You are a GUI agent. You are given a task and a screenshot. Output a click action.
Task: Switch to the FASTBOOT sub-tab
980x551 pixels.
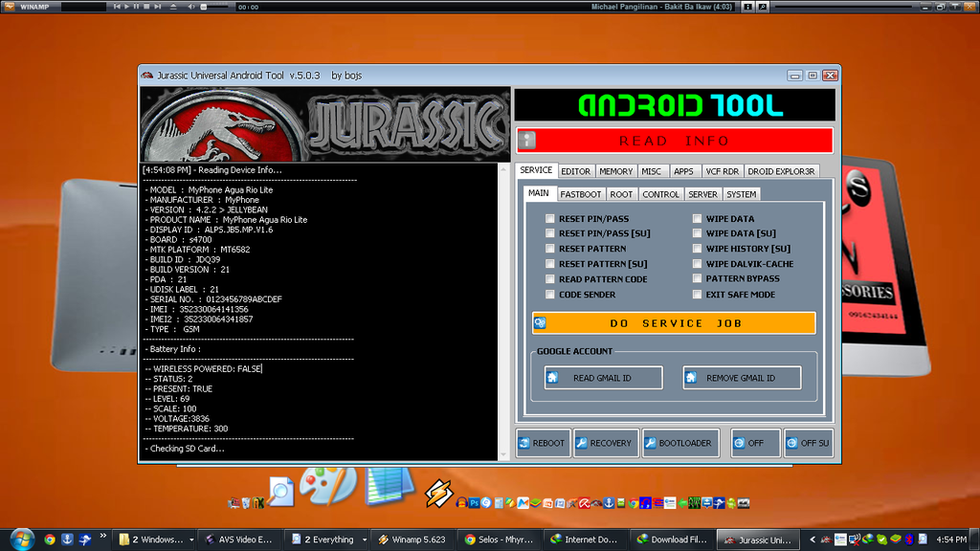(x=581, y=194)
